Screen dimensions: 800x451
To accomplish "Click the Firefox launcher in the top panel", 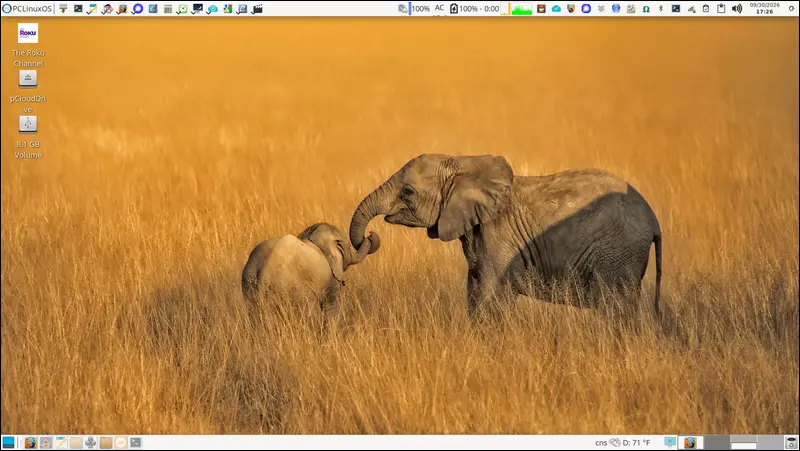I will click(x=122, y=9).
